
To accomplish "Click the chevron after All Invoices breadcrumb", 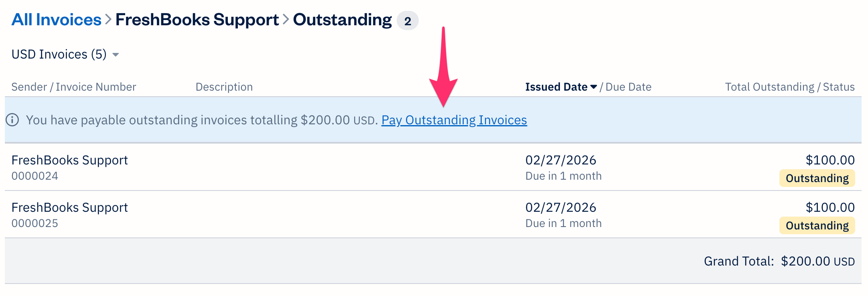I will [x=107, y=19].
